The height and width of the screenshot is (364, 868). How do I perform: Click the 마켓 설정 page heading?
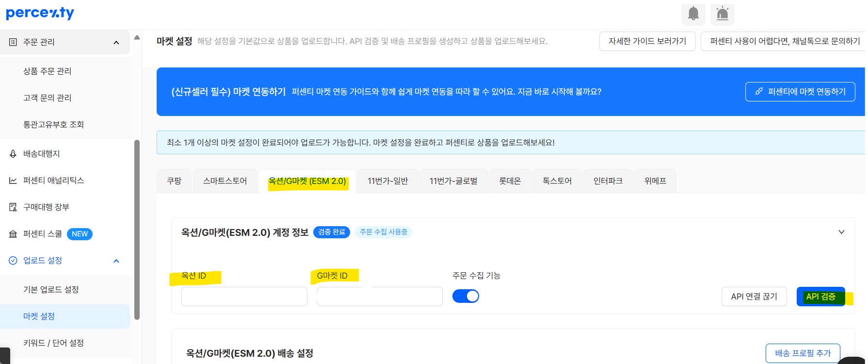click(175, 41)
